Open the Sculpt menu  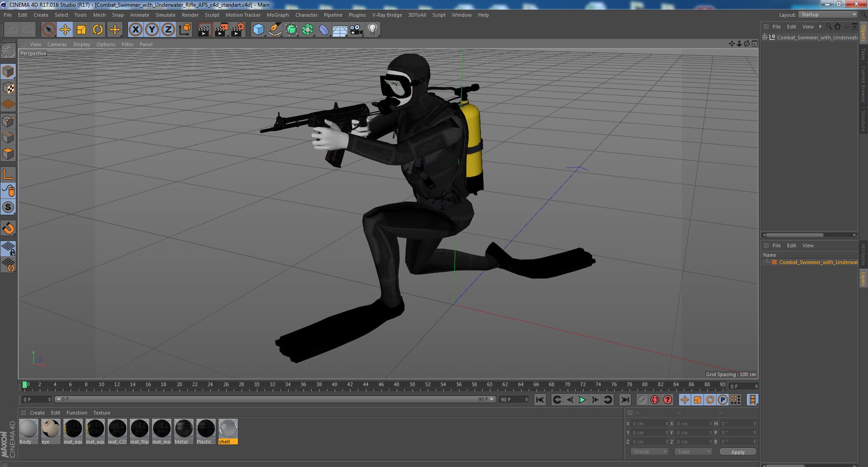coord(212,15)
